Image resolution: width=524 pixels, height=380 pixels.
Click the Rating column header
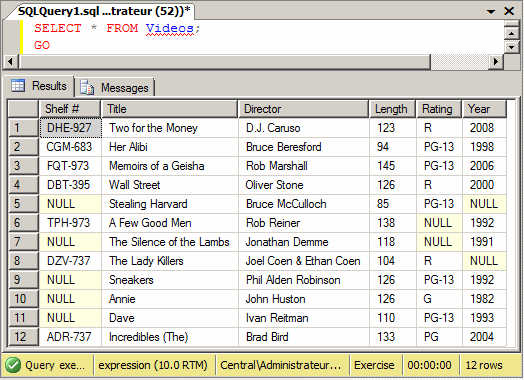tap(439, 109)
